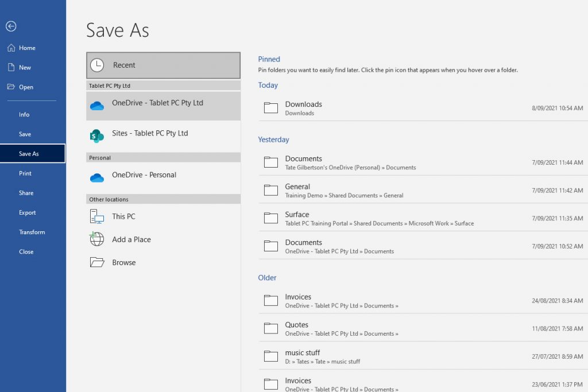Choose Sites - Tablet PC Pty Ltd location
The width and height of the screenshot is (588, 392).
(x=163, y=136)
